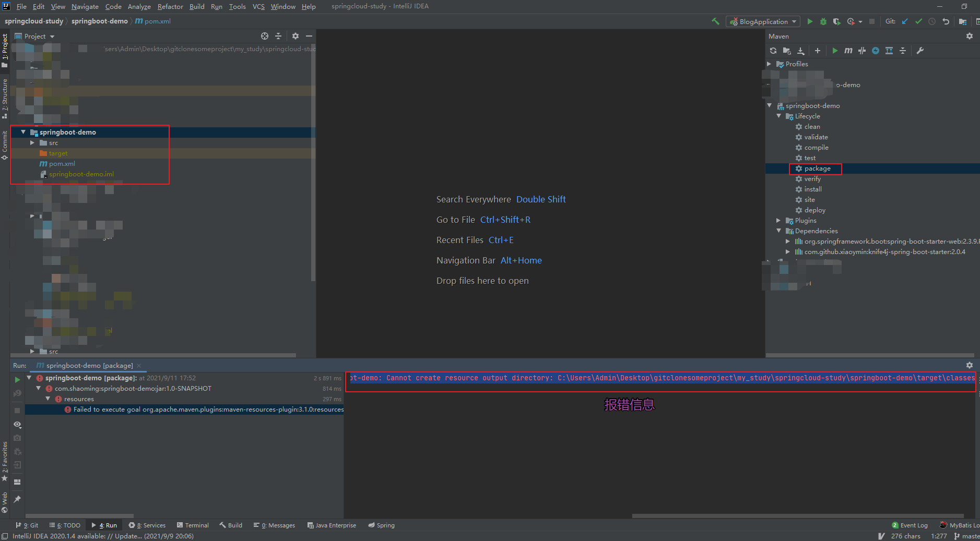The image size is (980, 541).
Task: Toggle the eye view options in Run panel
Action: (17, 424)
